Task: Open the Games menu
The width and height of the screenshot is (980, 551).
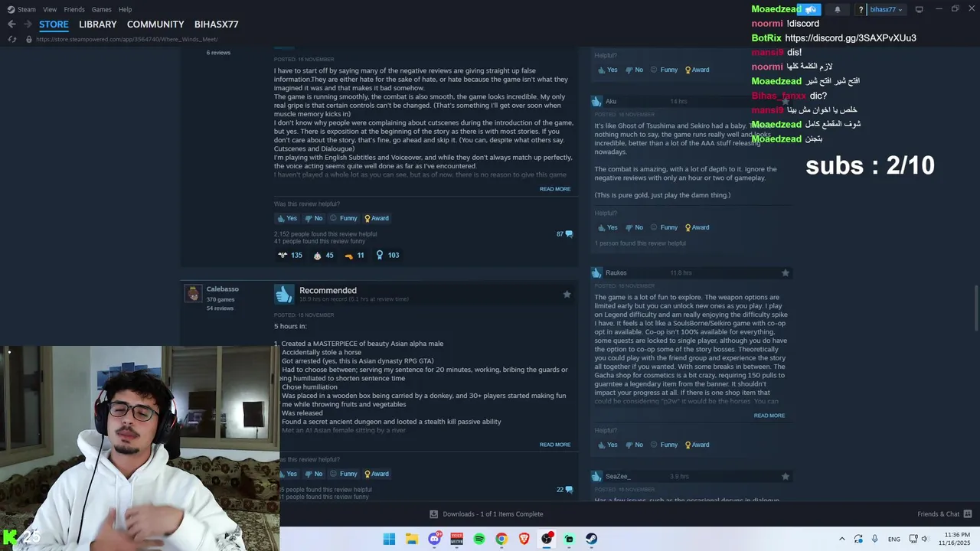Action: [x=101, y=9]
